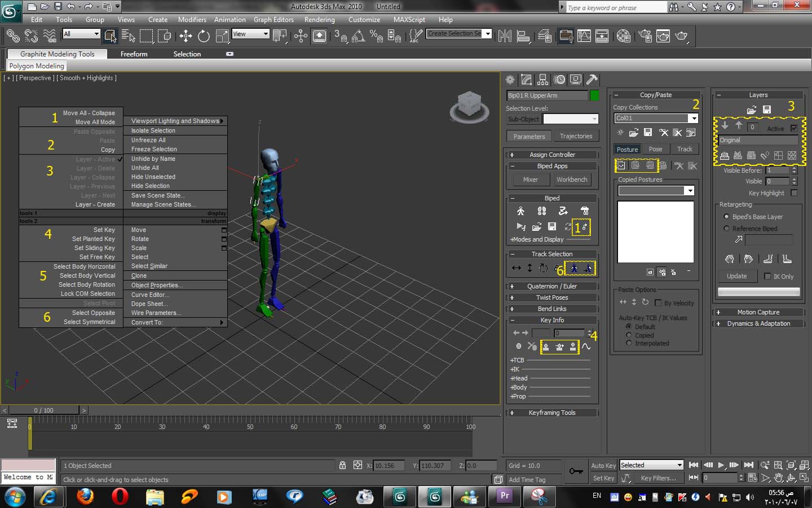Image resolution: width=812 pixels, height=508 pixels.
Task: Open Render Setup teapot icon
Action: 645,36
